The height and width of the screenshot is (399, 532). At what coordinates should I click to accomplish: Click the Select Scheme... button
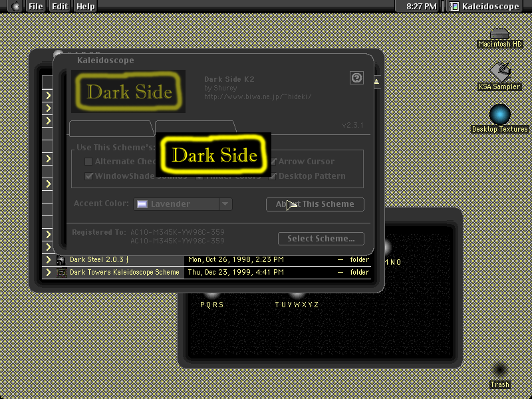[321, 239]
